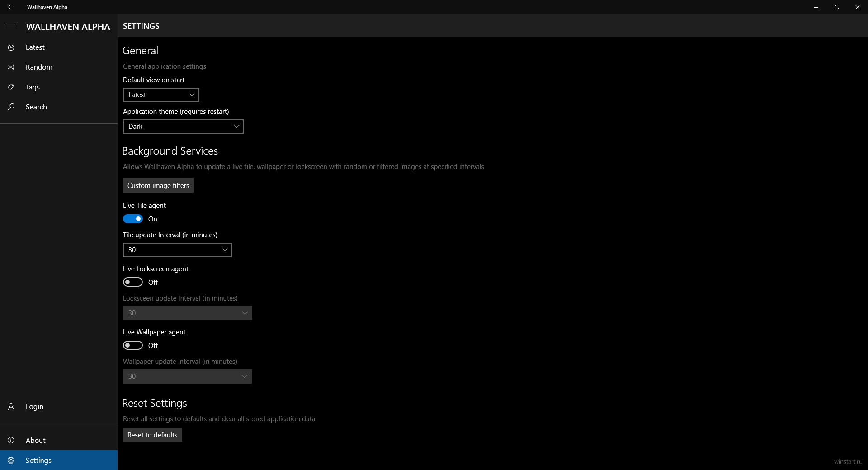Image resolution: width=868 pixels, height=470 pixels.
Task: Click the Lockscreen update interval dropdown
Action: pos(188,313)
